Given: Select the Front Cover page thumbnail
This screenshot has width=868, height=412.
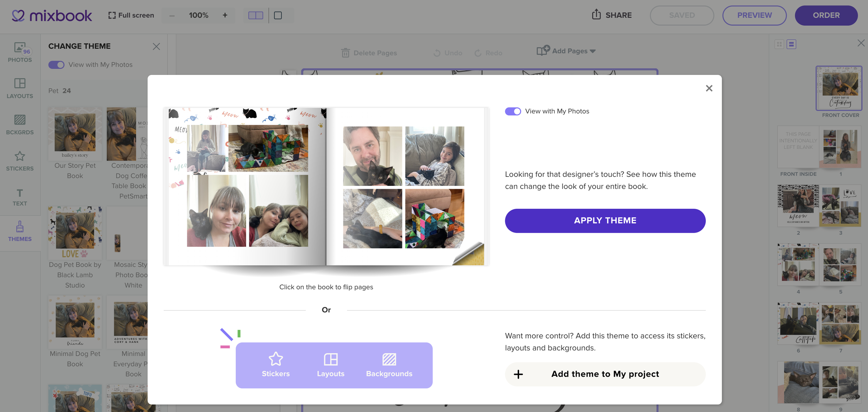Looking at the screenshot, I should click(x=838, y=88).
